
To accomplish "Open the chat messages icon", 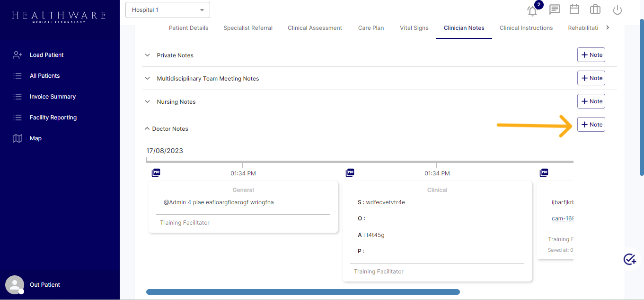I will pos(555,10).
